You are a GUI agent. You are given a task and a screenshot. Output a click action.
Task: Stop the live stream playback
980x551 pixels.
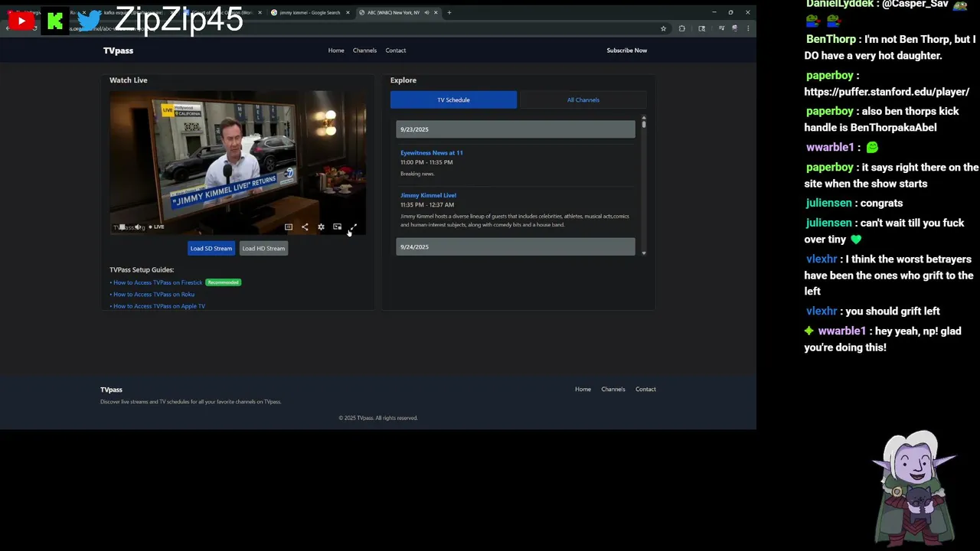(121, 227)
